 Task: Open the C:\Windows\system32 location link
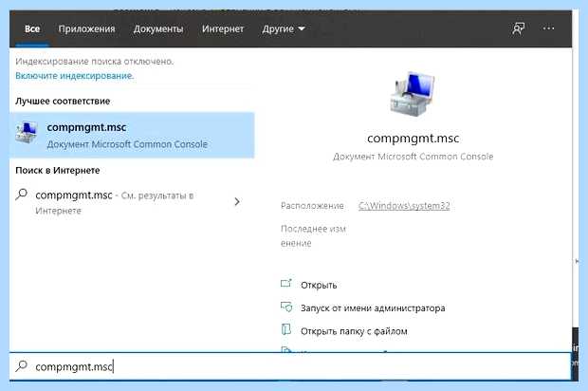point(404,206)
